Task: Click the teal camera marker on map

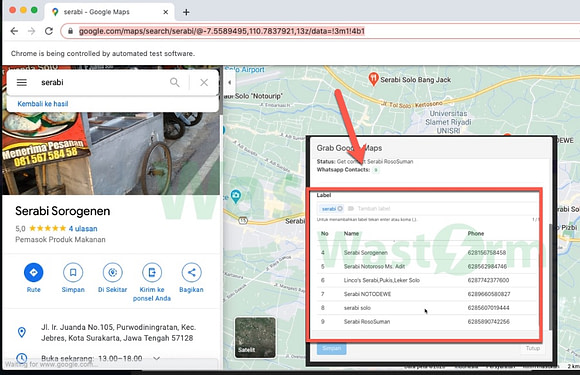Action: click(x=236, y=196)
